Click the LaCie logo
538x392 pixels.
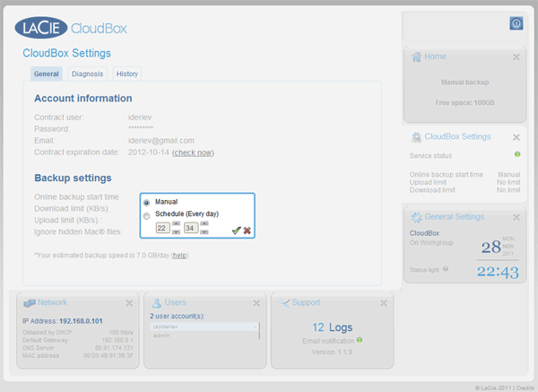pyautogui.click(x=41, y=28)
